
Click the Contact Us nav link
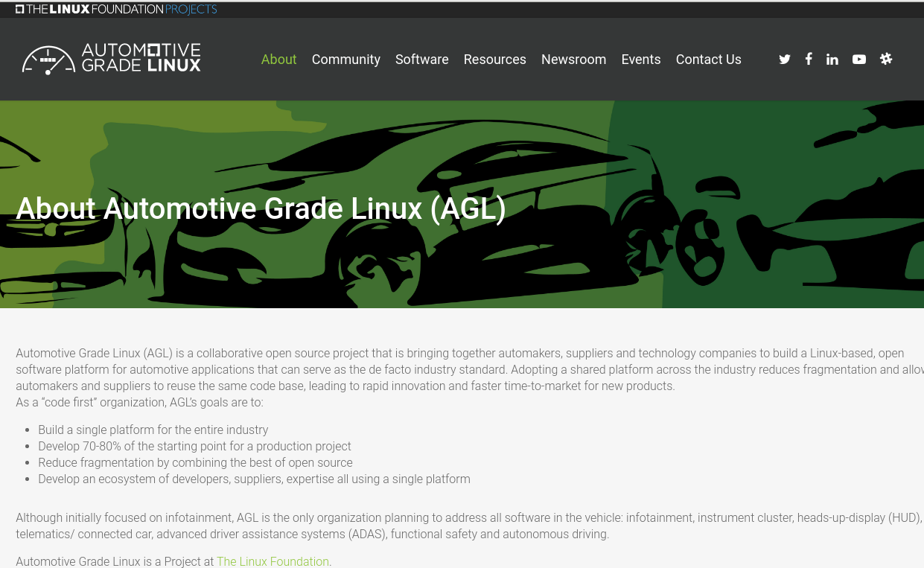[708, 60]
